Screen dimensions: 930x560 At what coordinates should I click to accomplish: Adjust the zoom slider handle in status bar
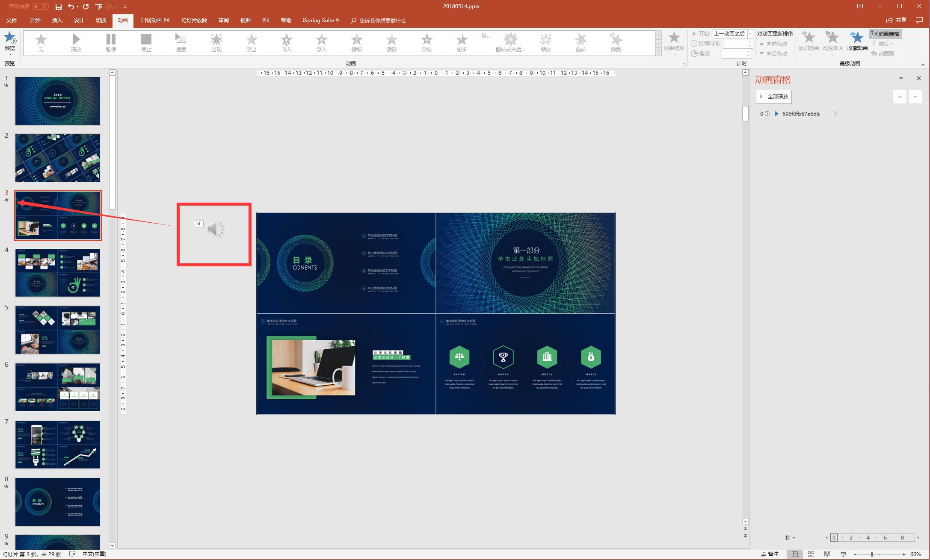point(872,554)
